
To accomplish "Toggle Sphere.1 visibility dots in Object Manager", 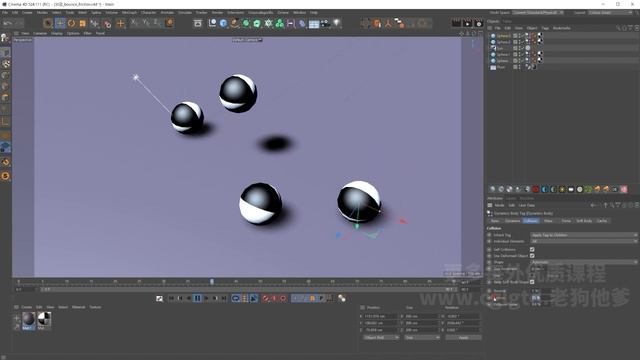I will point(519,55).
